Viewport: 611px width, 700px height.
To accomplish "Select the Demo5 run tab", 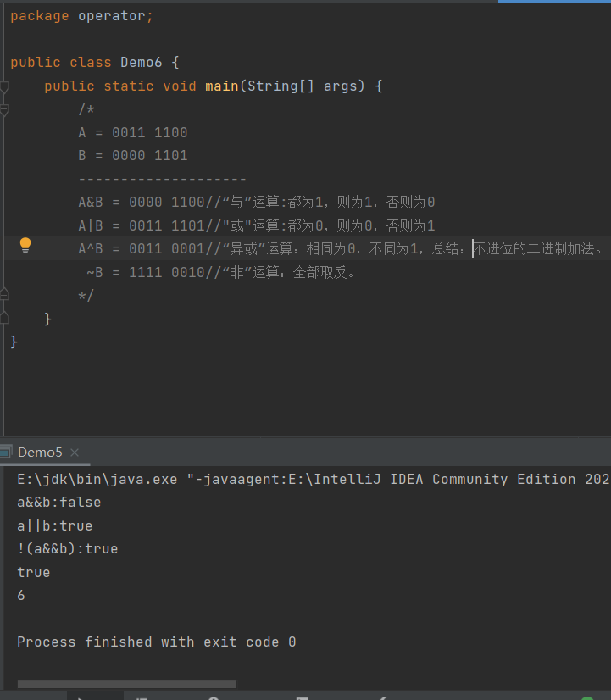I will point(40,453).
